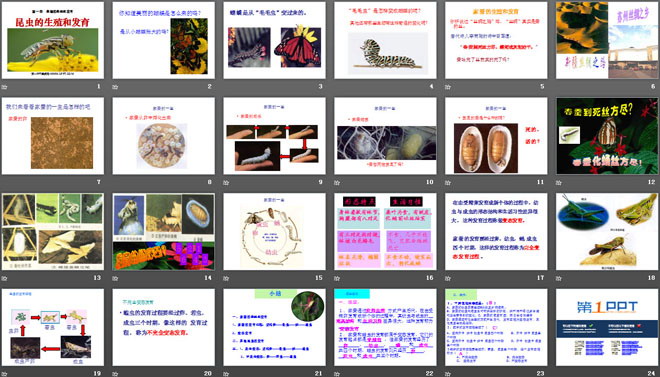Select slide 7 with silkworm eggs texture
This screenshot has width=660, height=377.
click(53, 136)
